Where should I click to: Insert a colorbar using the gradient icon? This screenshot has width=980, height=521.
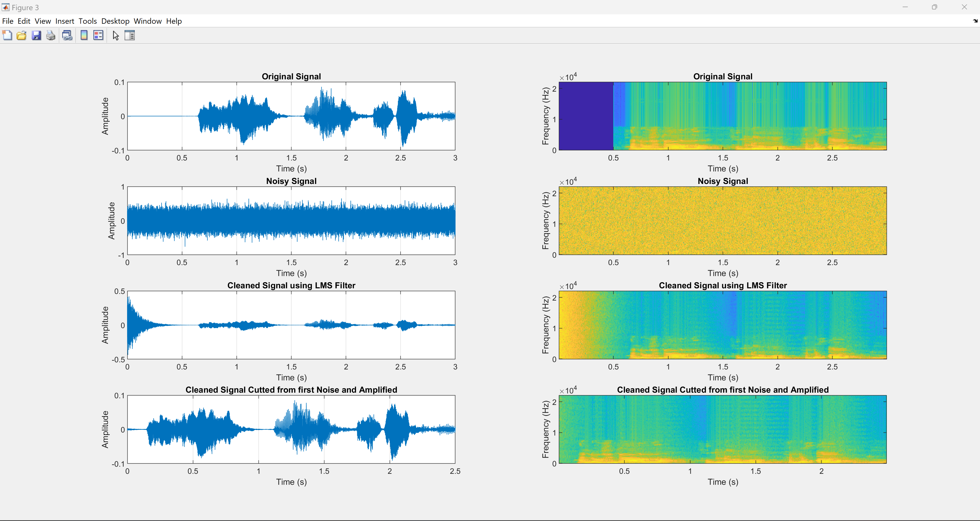84,35
